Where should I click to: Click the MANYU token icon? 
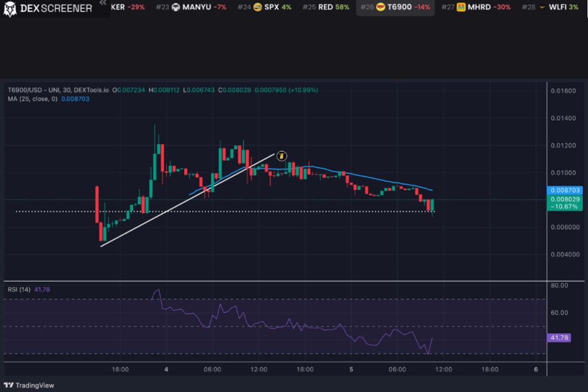click(175, 7)
